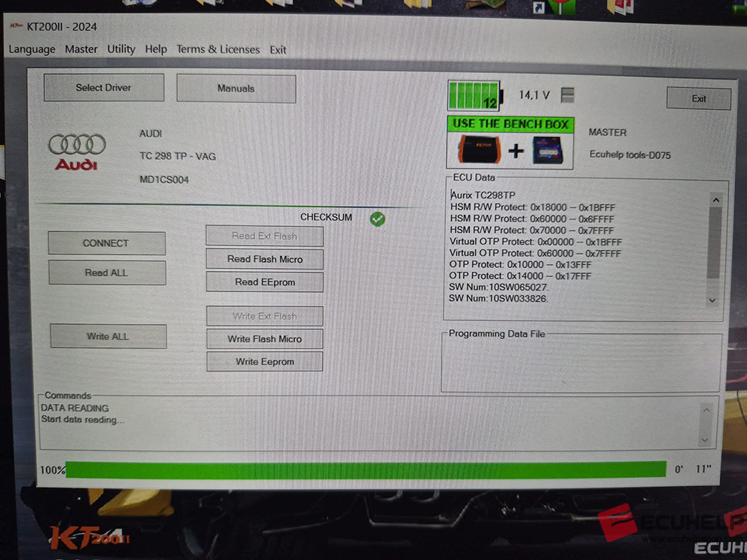Click 'SW Num:10SW033826' line
This screenshot has width=747, height=560.
[498, 299]
